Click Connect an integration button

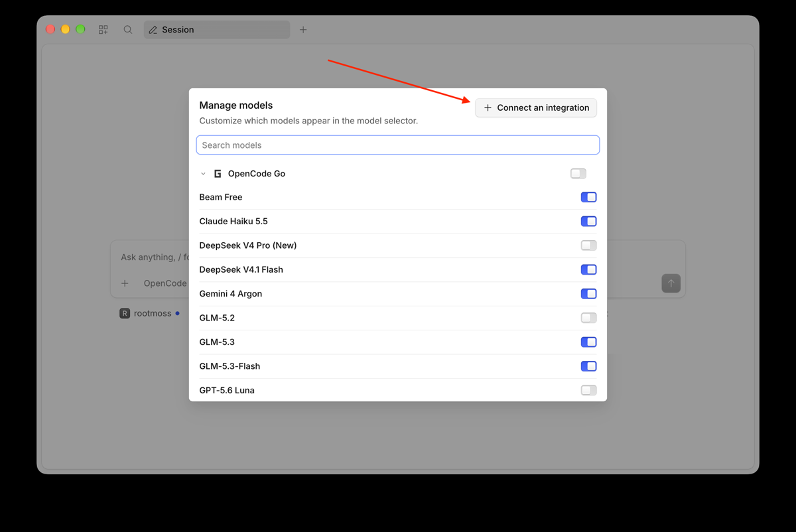pos(536,107)
